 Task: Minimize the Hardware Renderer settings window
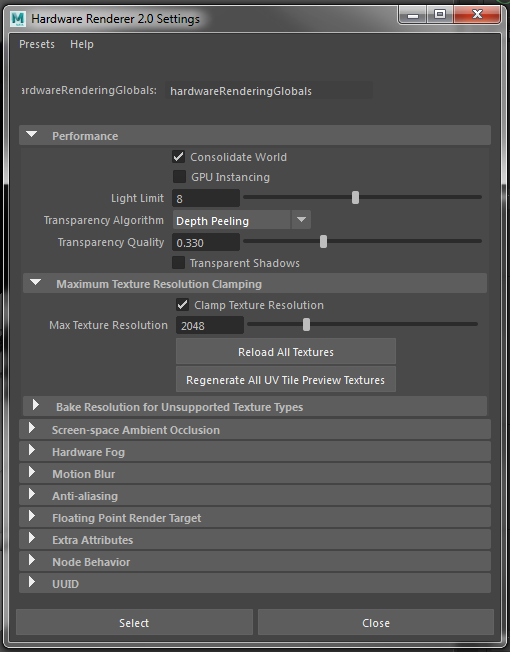coord(413,15)
